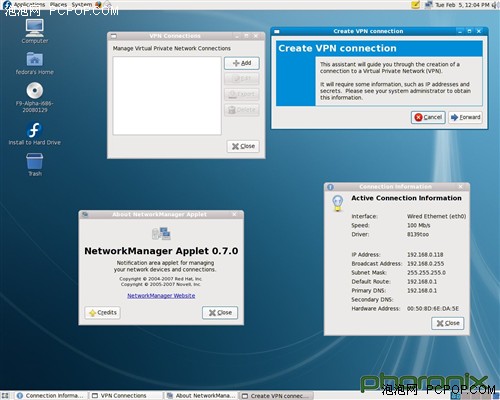Open the System menu
500x400 pixels.
(x=81, y=4)
